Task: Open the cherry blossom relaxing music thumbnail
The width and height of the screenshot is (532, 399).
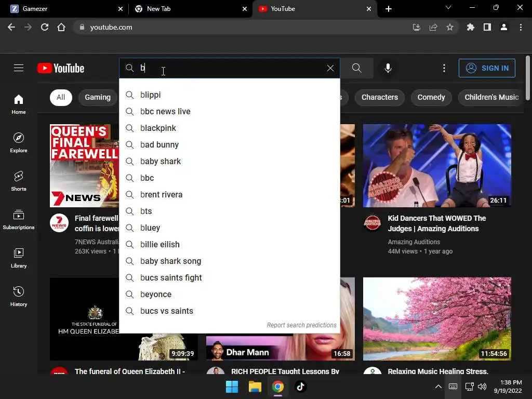Action: (x=437, y=319)
